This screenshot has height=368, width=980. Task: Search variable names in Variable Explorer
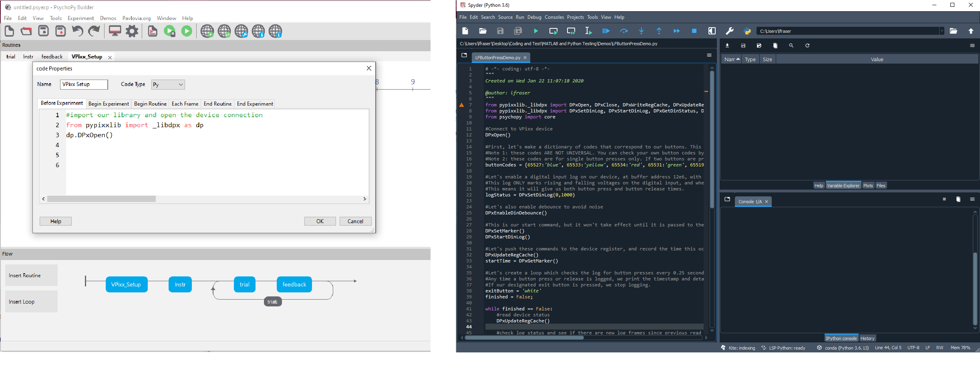click(791, 46)
